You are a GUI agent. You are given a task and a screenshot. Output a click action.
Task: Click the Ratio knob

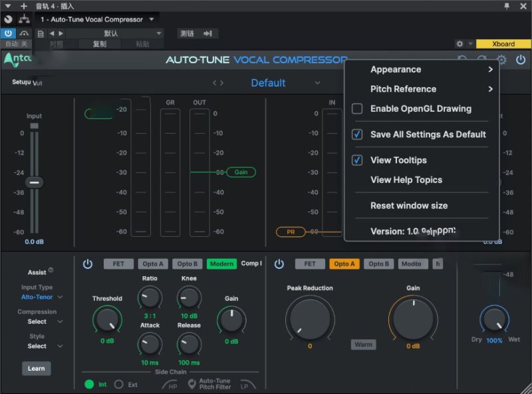point(150,298)
